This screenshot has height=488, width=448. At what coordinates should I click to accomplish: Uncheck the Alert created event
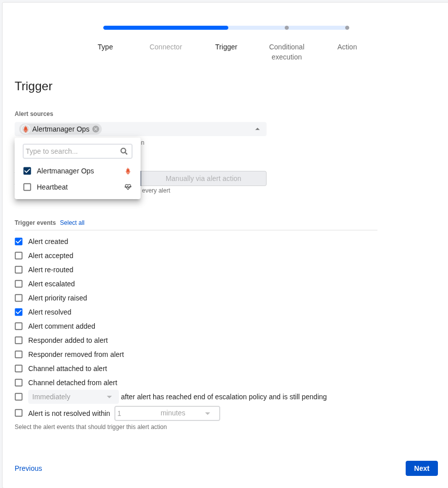19,241
